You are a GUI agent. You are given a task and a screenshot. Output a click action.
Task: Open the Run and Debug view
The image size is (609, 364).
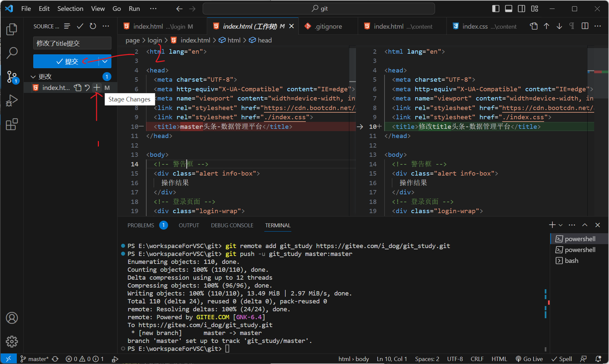click(12, 100)
